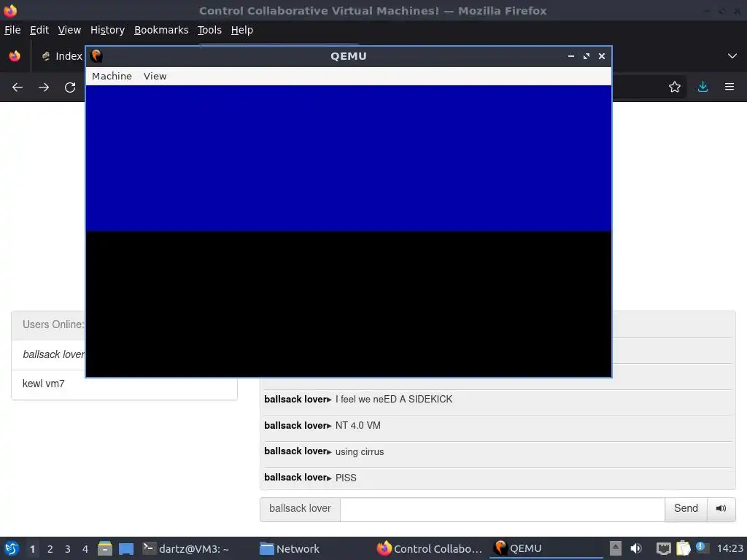This screenshot has height=560, width=747.
Task: Click the chat message input field
Action: click(x=503, y=509)
